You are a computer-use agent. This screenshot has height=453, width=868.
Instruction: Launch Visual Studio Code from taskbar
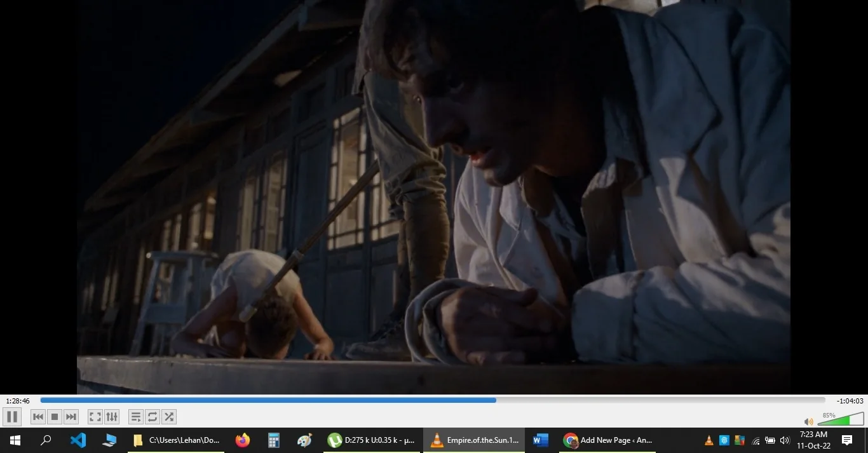78,440
